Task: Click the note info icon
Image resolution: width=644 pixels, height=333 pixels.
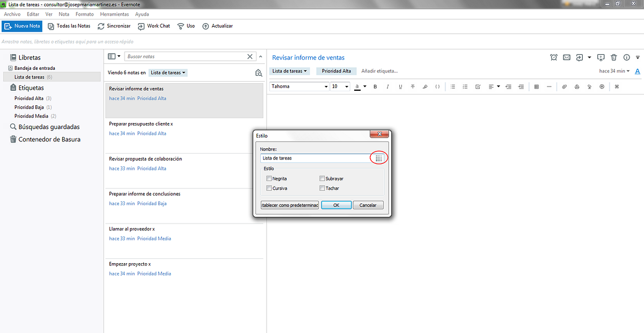Action: (x=626, y=57)
